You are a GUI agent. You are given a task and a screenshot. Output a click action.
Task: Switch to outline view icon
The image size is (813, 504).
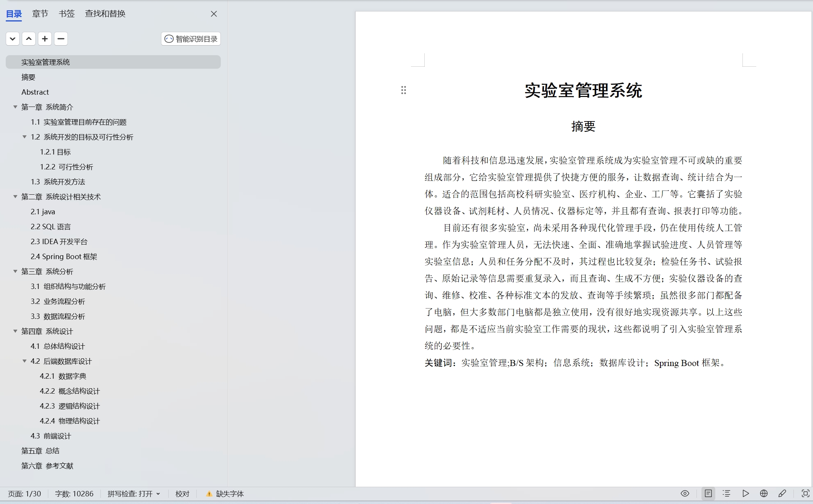click(727, 493)
